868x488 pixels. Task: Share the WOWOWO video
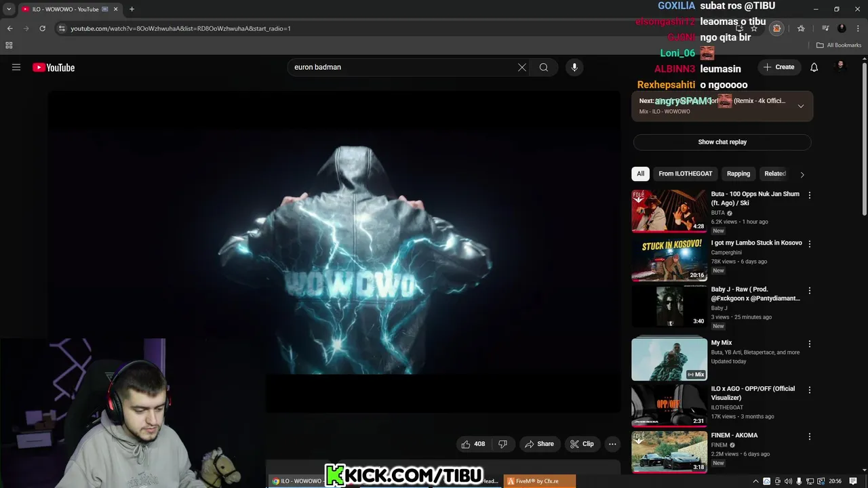540,444
